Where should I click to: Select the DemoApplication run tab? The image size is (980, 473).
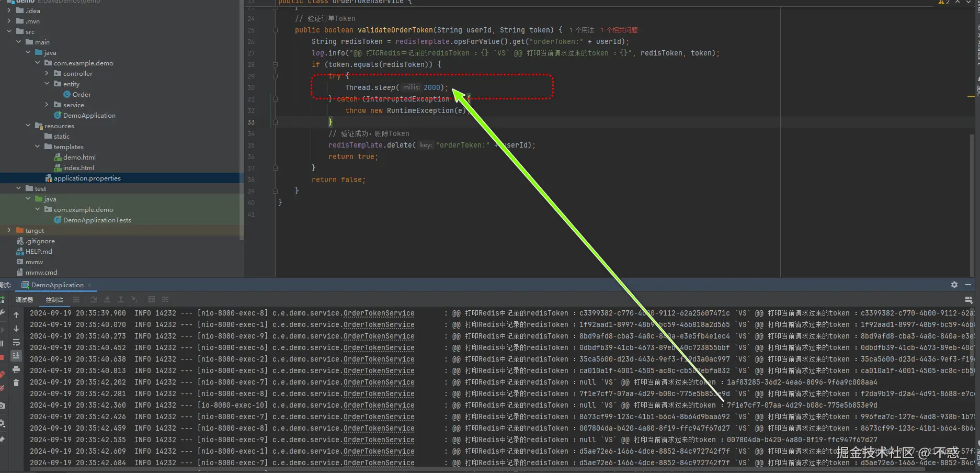[56, 285]
